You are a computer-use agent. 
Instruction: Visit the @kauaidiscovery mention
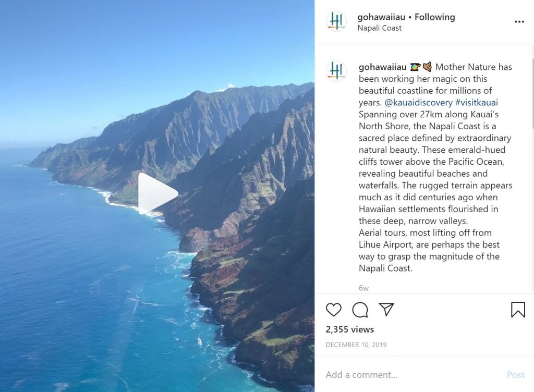pyautogui.click(x=418, y=102)
